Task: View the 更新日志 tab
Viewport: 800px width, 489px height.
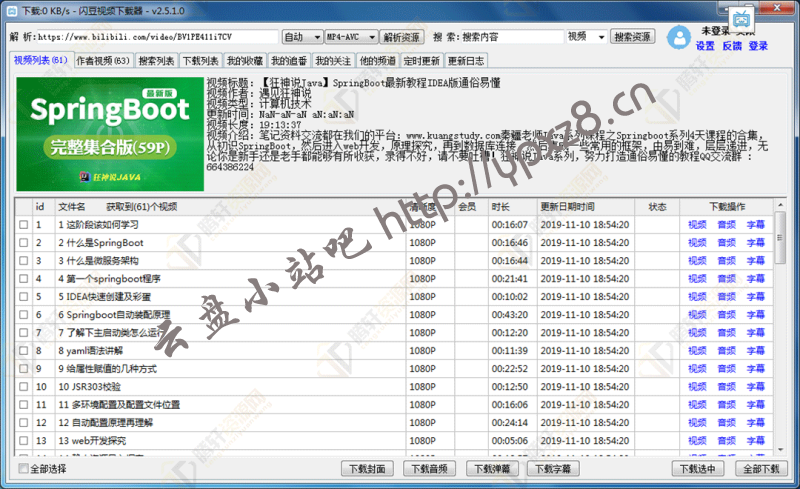Action: click(466, 61)
